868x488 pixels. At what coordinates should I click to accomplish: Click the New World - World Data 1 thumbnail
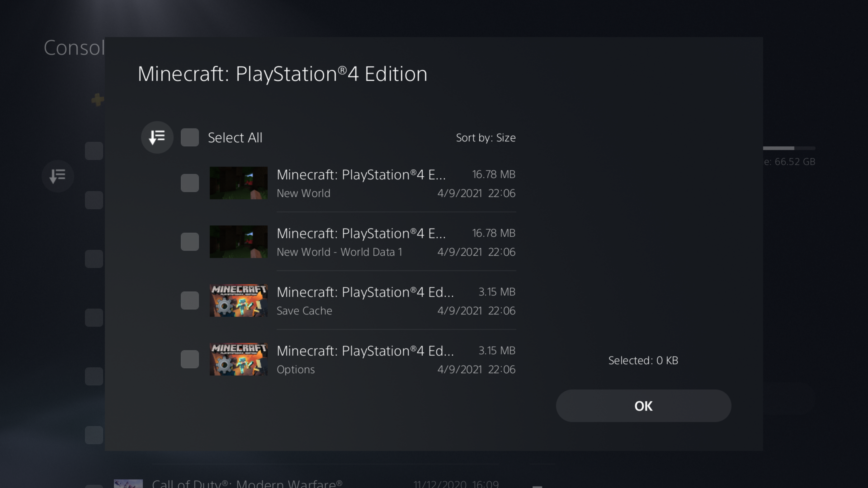pos(238,242)
